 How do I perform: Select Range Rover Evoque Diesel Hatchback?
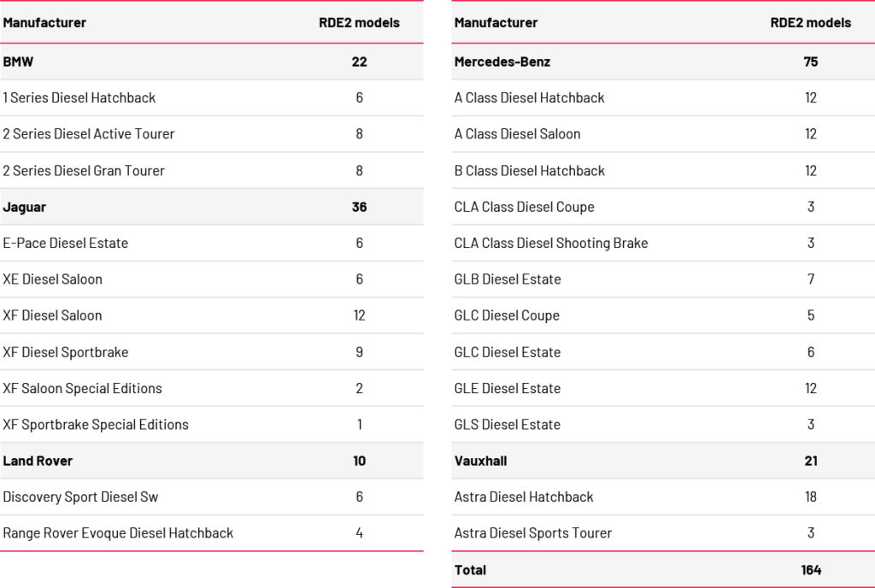118,532
